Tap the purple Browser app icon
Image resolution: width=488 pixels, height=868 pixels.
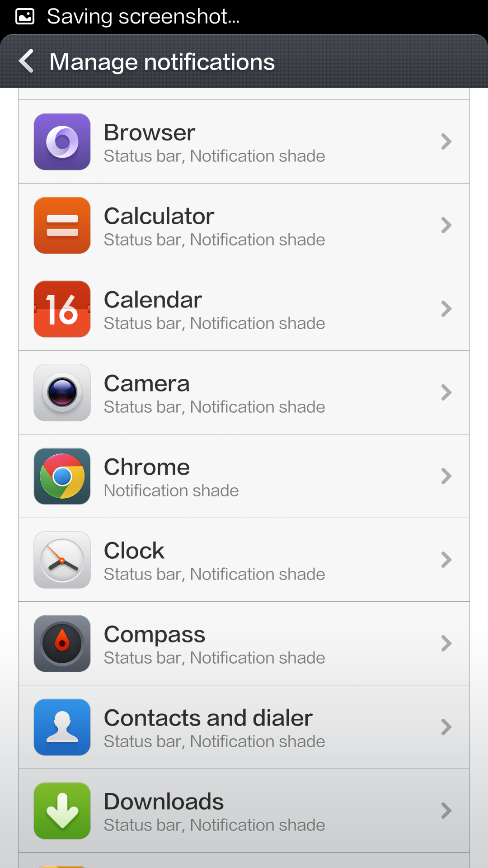62,142
